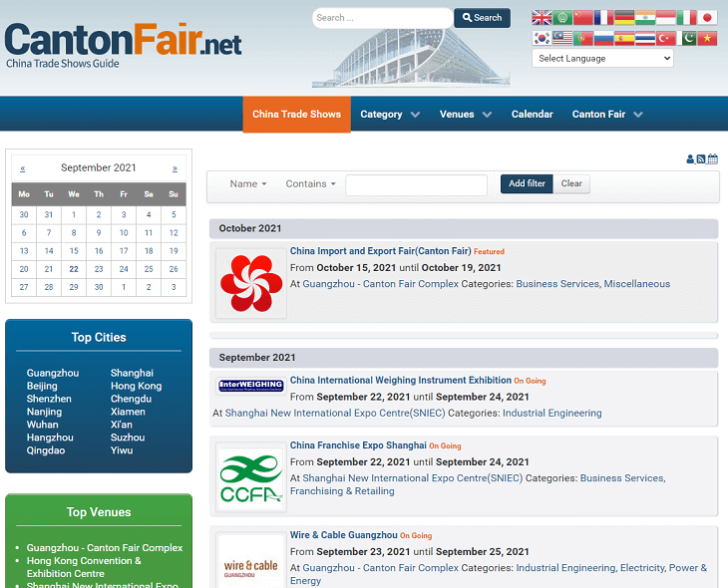Open Industrial Engineering category under Weighing Exhibition
This screenshot has height=588, width=728.
[x=552, y=413]
